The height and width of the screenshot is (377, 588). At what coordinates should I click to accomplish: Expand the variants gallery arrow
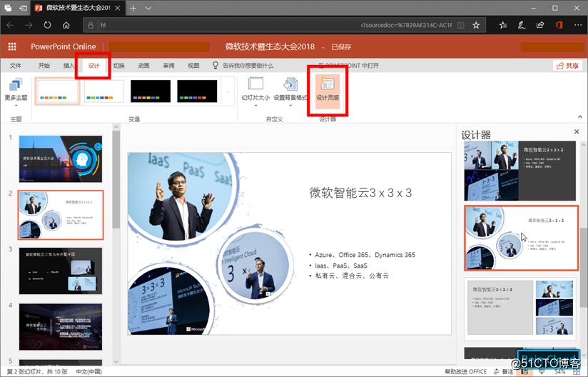228,91
